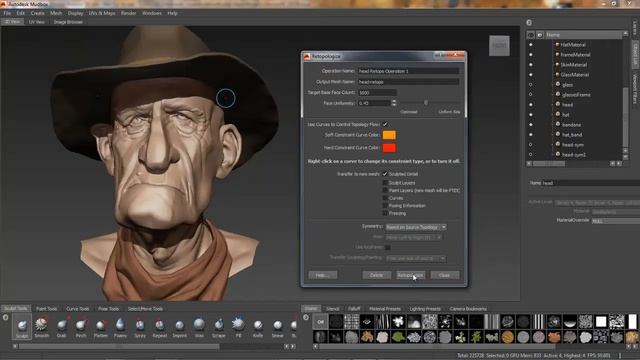This screenshot has height=360, width=640.
Task: Select the Scrape tool
Action: tap(219, 327)
